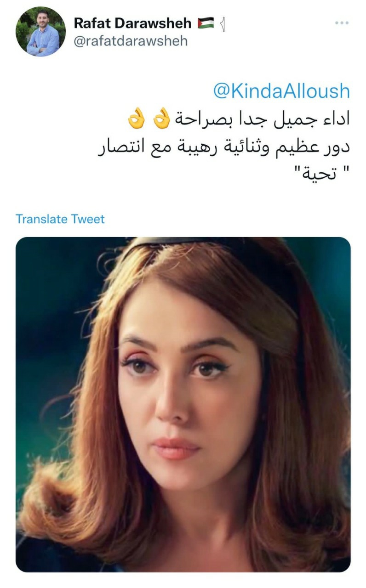Open Rafat Darawsheh's profile avatar
This screenshot has height=588, width=366.
pos(40,31)
